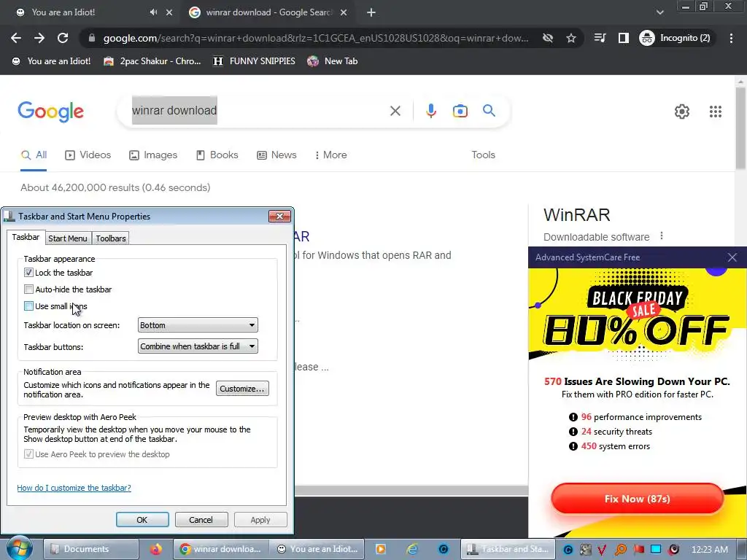
Task: Launch Internet Explorer from the taskbar
Action: click(x=412, y=549)
